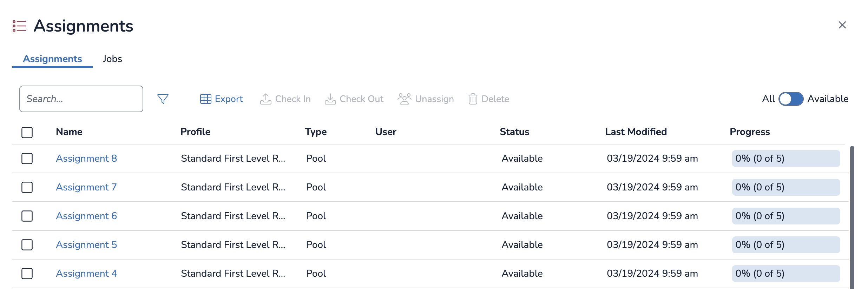Tick the checkbox beside Assignment 5
The width and height of the screenshot is (868, 289).
pos(27,245)
